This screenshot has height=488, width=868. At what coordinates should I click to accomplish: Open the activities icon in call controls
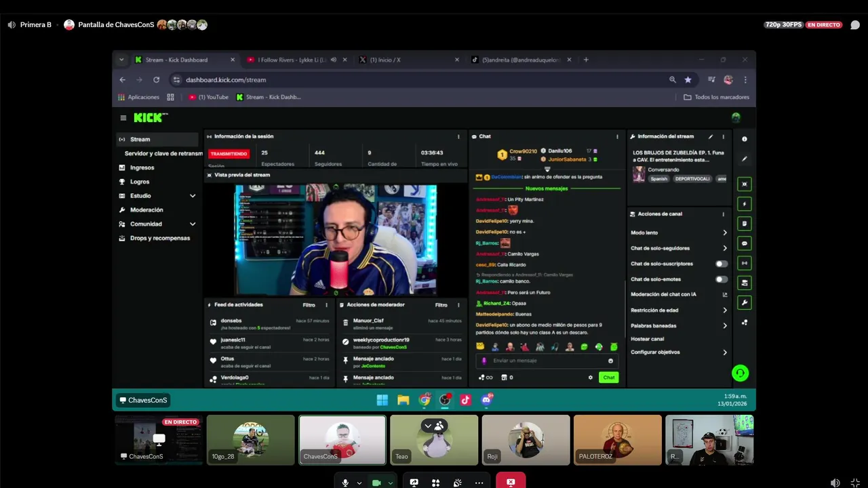(435, 483)
